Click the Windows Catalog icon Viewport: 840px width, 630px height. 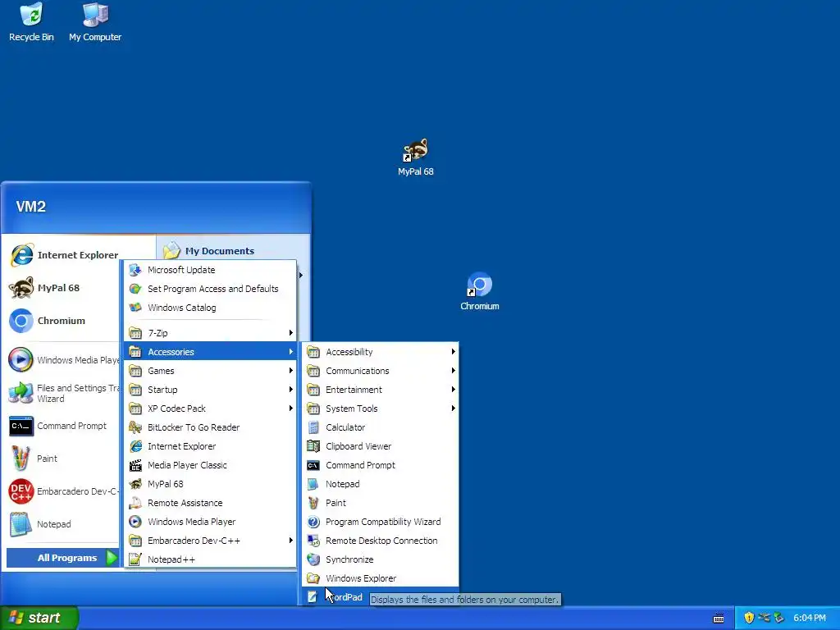[x=135, y=308]
